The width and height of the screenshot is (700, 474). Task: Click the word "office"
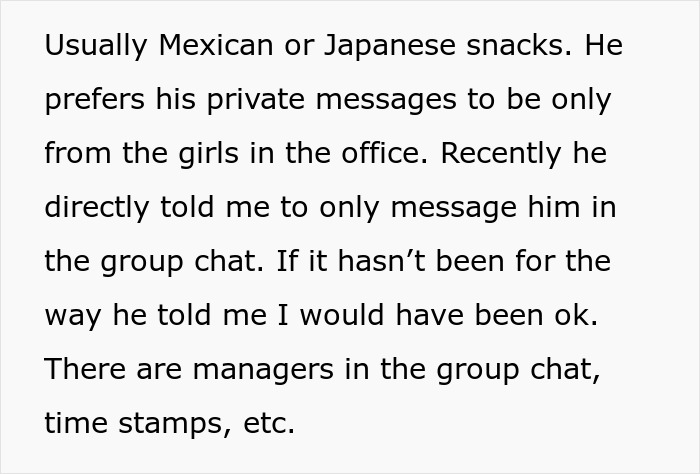[381, 154]
